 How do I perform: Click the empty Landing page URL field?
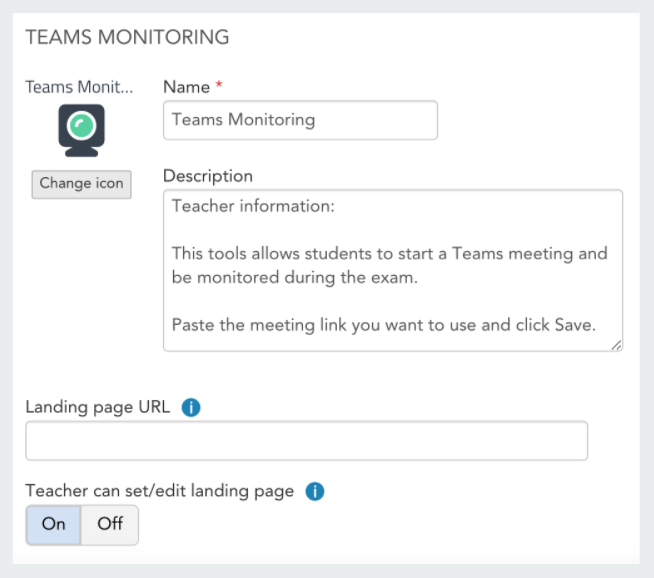(307, 441)
